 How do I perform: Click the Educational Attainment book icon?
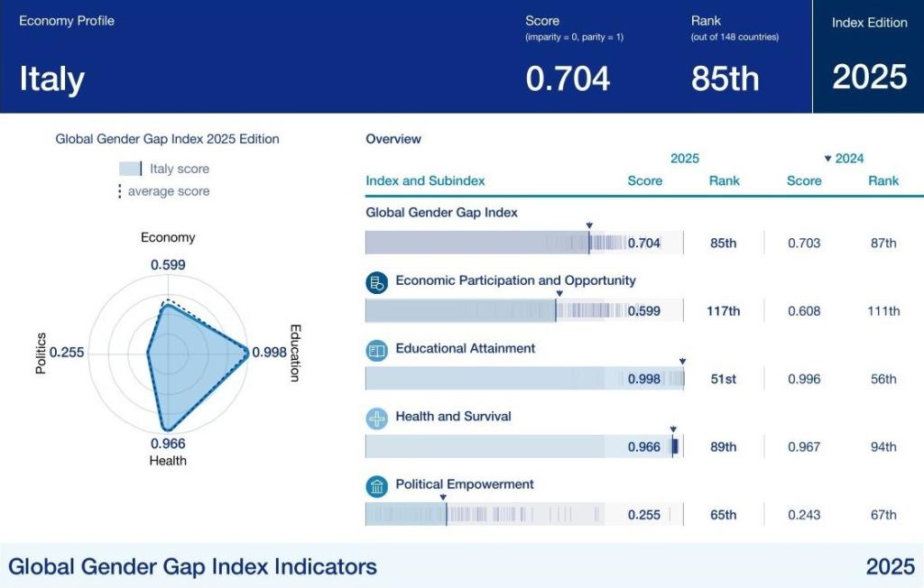[376, 350]
